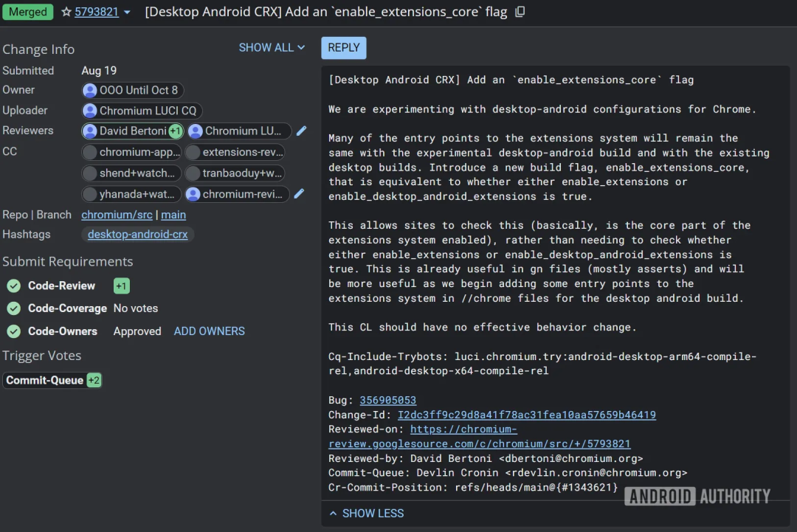Click the OOO Until Oct 8 owner chip

[x=132, y=91]
